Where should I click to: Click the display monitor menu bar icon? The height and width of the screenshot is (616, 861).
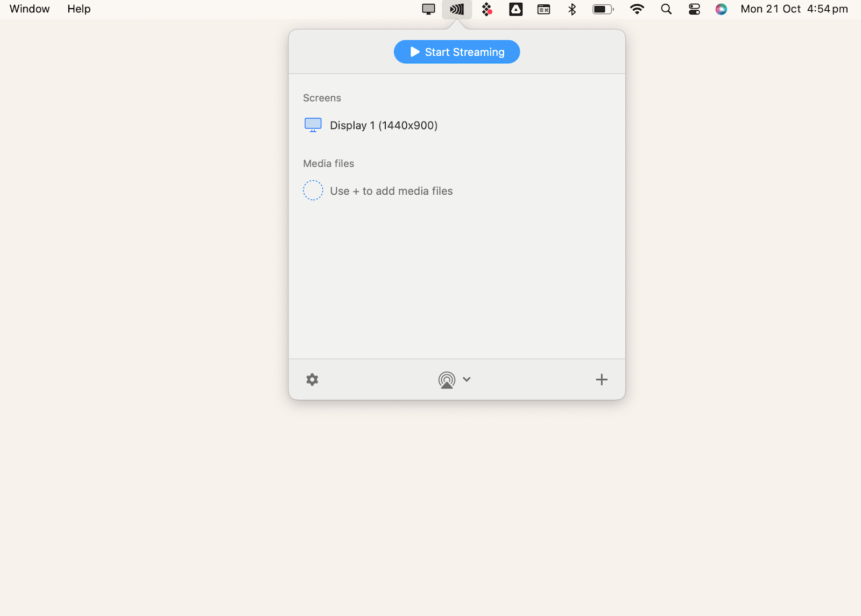[428, 9]
